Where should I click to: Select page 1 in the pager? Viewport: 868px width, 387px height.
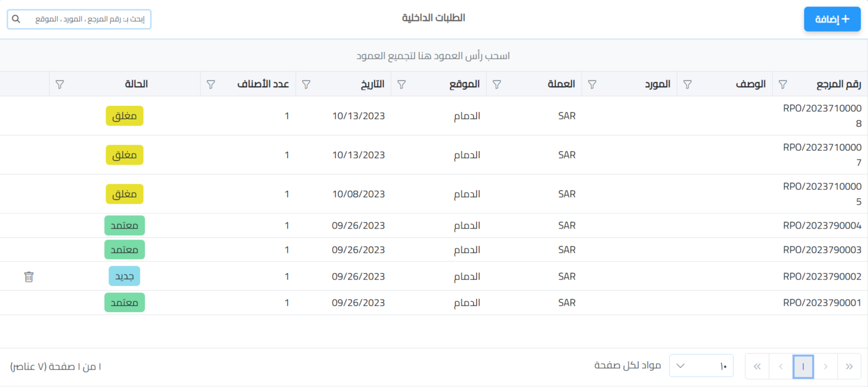[x=803, y=366]
